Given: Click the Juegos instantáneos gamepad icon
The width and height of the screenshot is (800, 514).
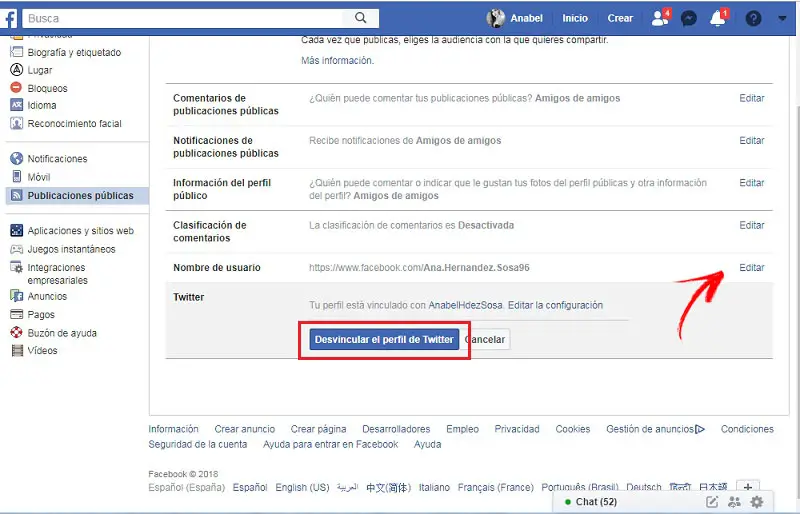Looking at the screenshot, I should 16,249.
